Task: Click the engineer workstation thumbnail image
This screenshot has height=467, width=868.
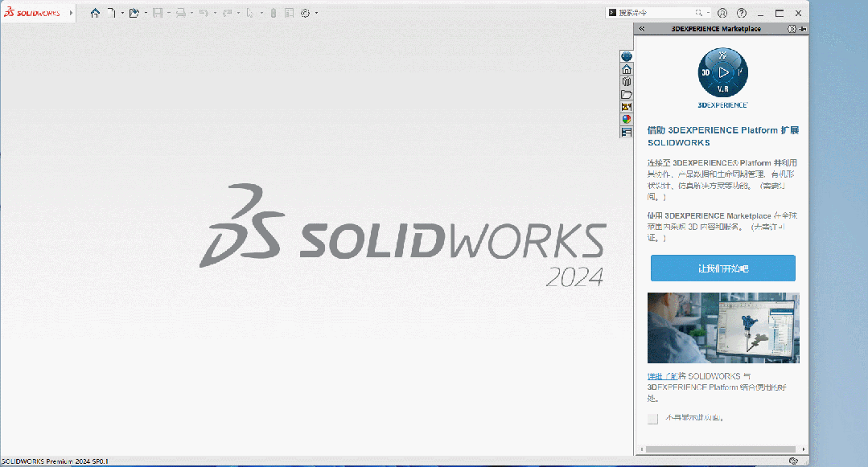Action: click(x=723, y=328)
